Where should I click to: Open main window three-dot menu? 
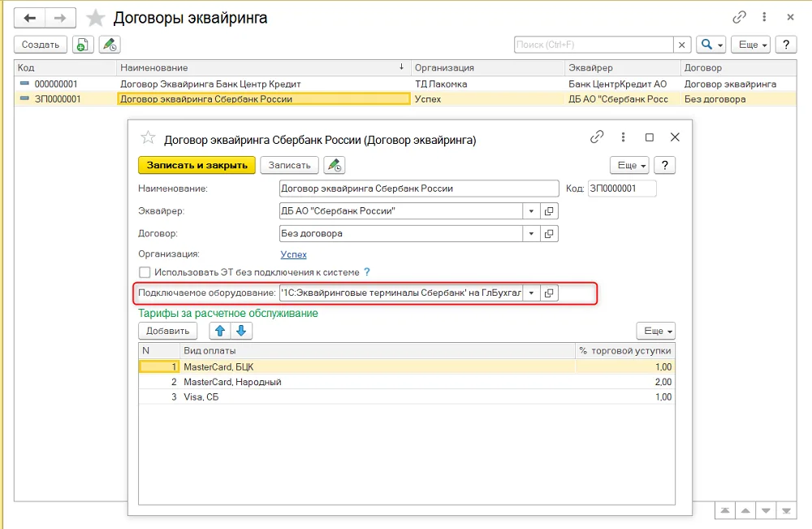(x=764, y=17)
